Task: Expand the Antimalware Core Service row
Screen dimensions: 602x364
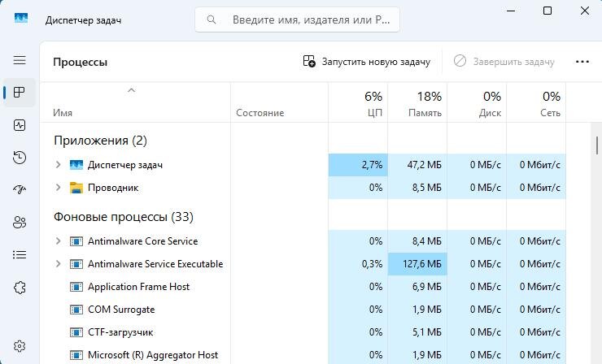Action: coord(58,240)
